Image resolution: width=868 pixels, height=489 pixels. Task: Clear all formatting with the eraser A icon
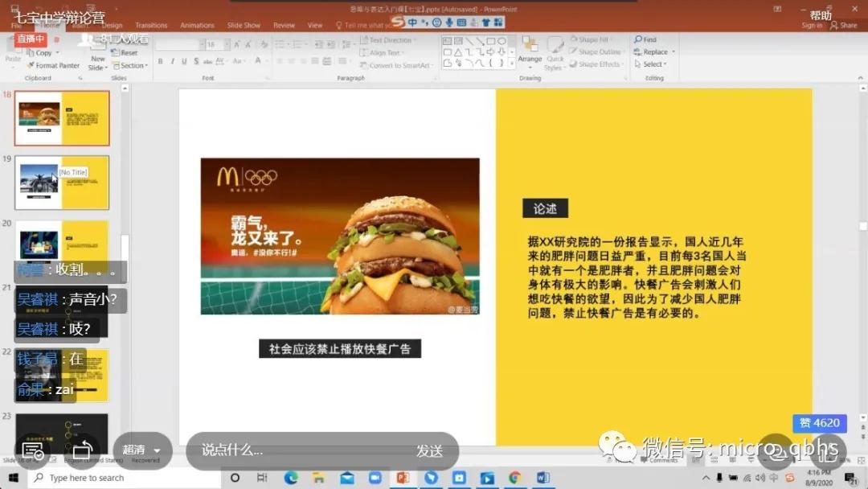click(x=264, y=44)
